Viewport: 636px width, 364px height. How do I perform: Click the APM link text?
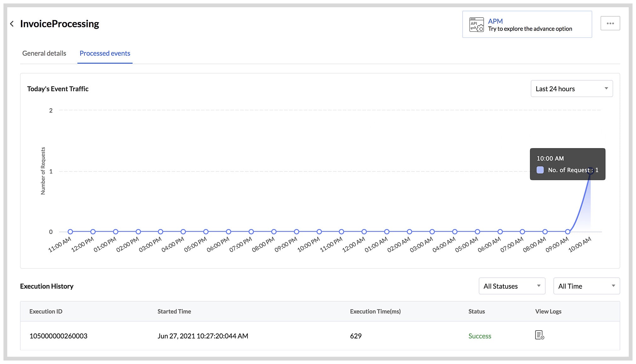click(495, 21)
